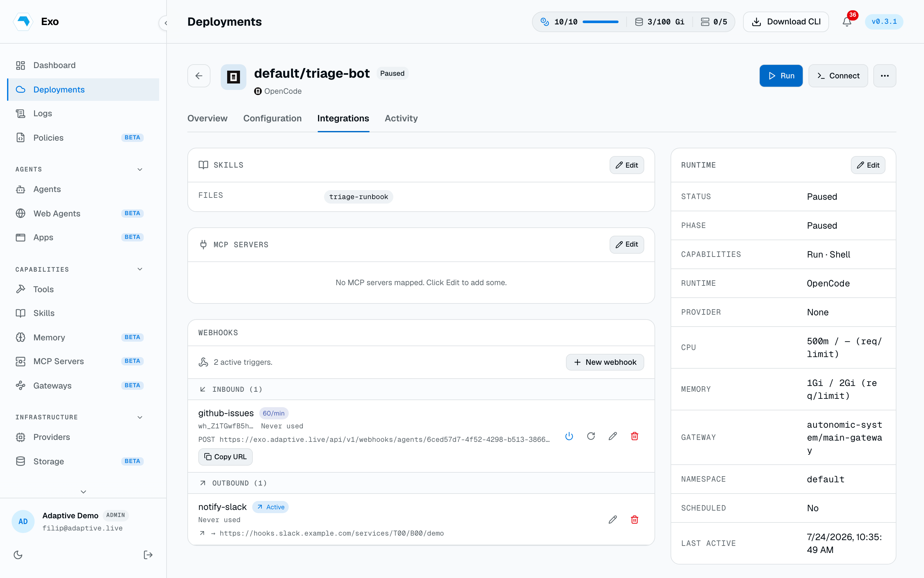
Task: Delete the github-issues webhook
Action: coord(635,436)
